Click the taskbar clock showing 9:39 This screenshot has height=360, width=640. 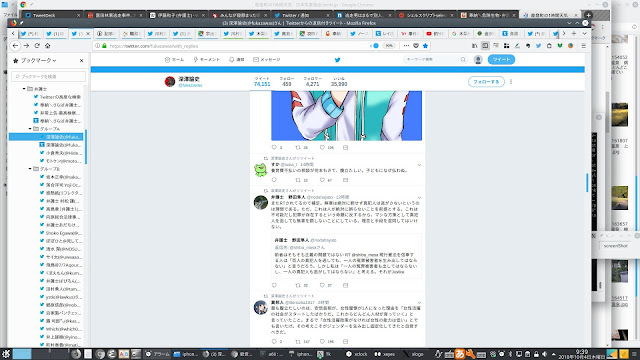coord(582,354)
